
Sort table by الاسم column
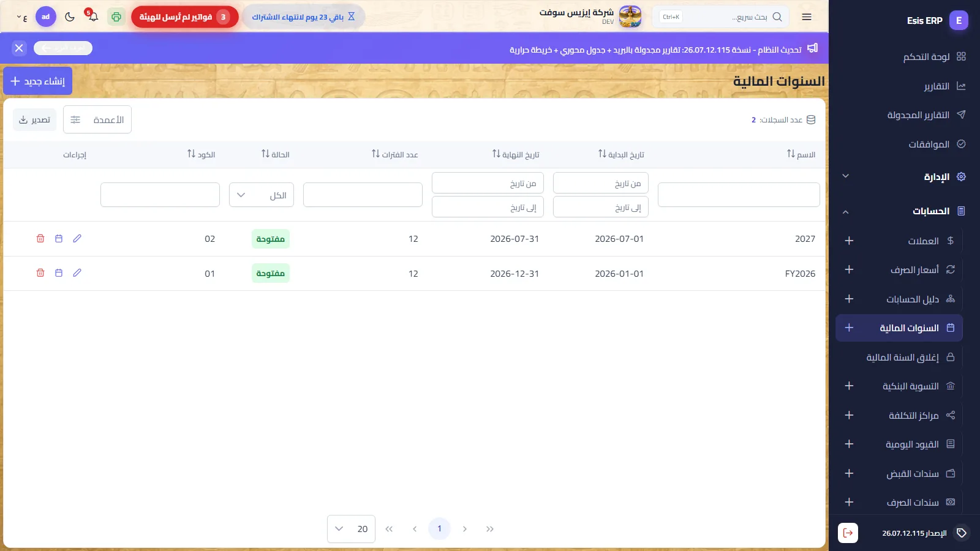tap(801, 154)
